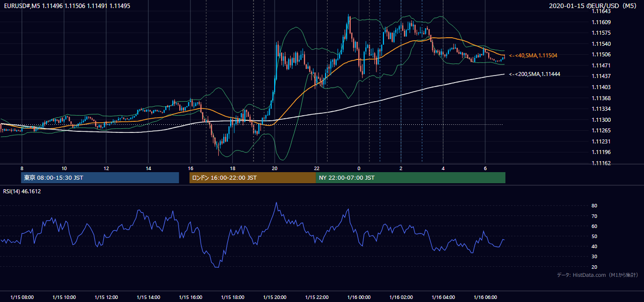Click the 1/15 20:00 date label
644x302 pixels.
275,297
